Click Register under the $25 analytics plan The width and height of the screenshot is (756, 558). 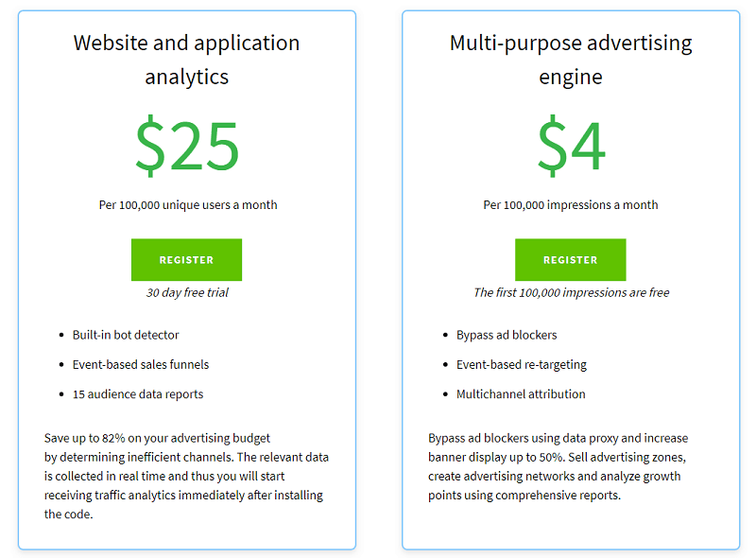tap(186, 260)
